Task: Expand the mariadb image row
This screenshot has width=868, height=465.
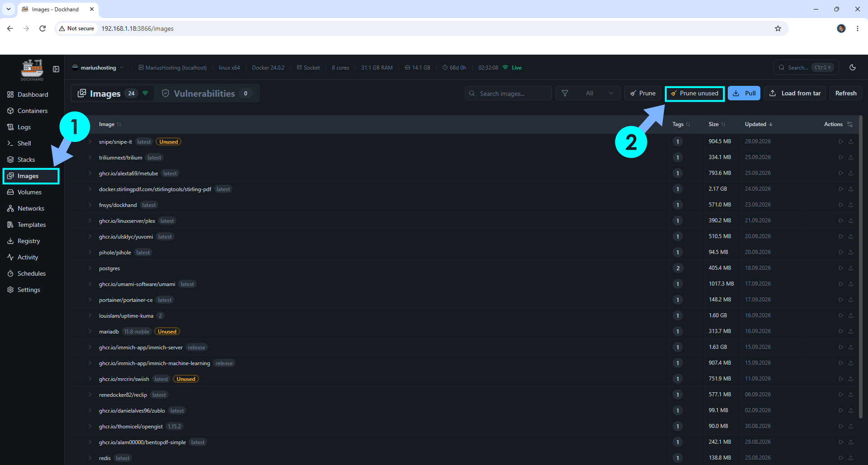Action: click(90, 331)
